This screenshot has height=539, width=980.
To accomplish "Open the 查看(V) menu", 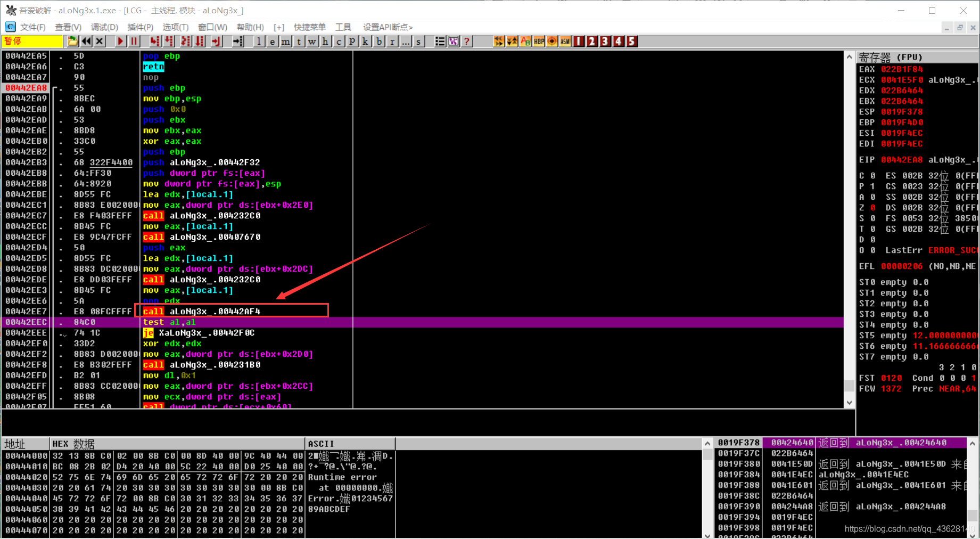I will pyautogui.click(x=68, y=27).
